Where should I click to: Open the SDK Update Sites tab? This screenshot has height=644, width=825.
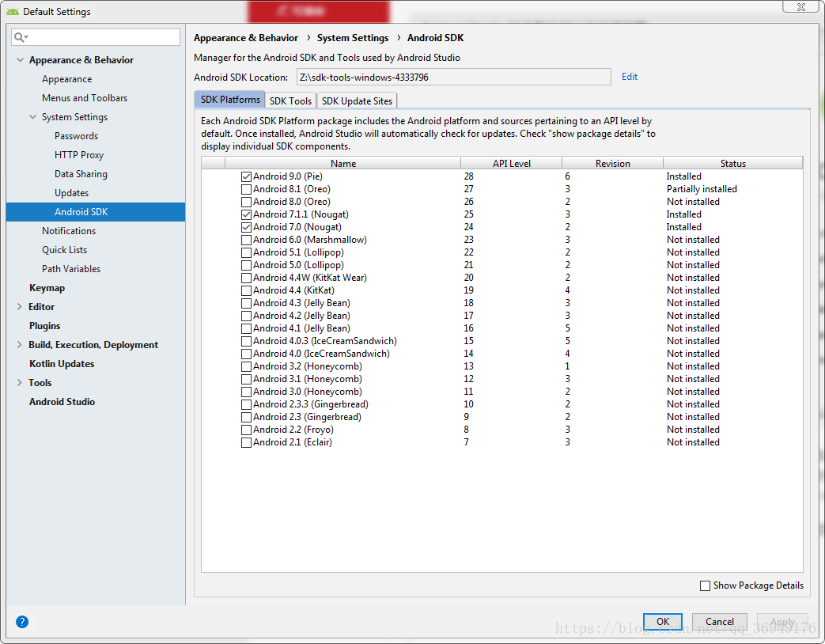(x=357, y=100)
